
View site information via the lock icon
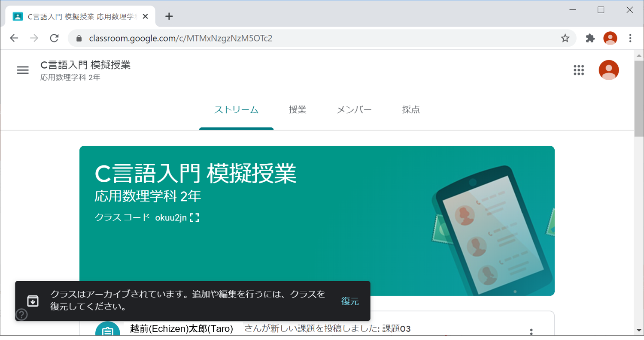click(x=79, y=39)
